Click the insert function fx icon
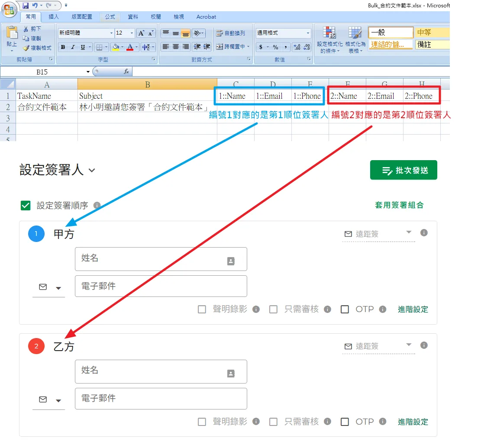 126,71
